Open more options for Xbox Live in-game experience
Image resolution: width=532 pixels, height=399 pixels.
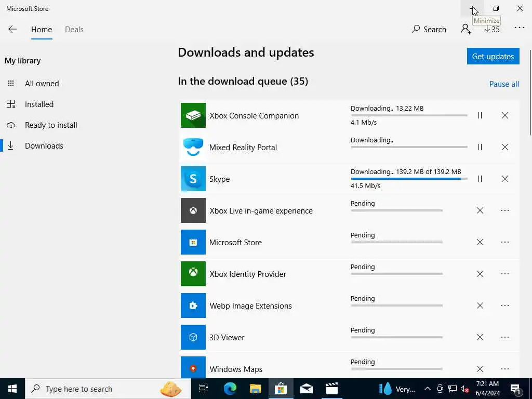[505, 210]
